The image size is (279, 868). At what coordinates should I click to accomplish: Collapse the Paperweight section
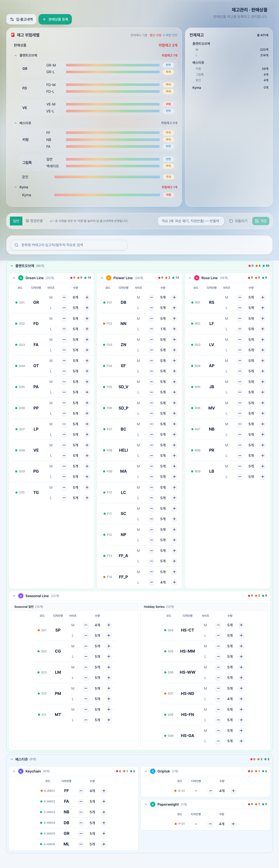146,804
